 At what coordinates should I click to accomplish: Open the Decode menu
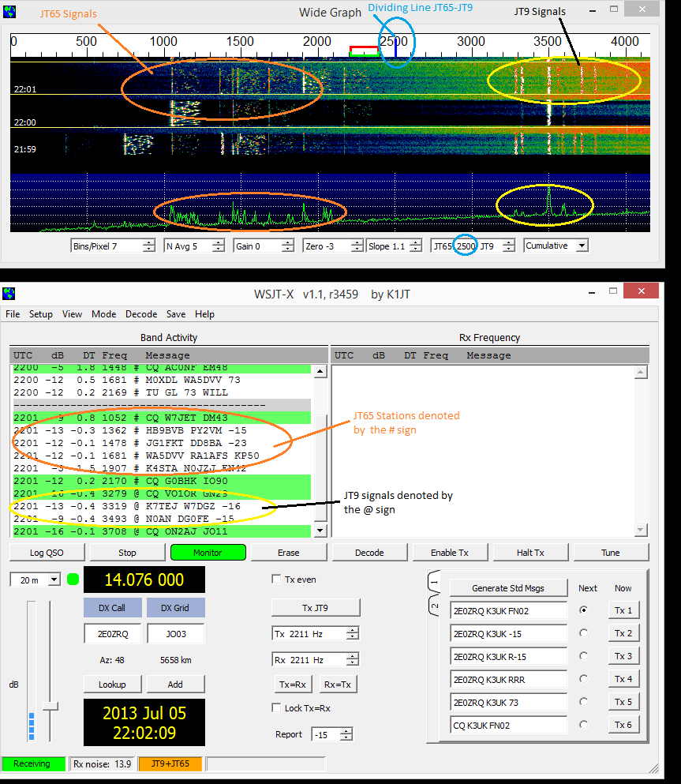point(140,313)
